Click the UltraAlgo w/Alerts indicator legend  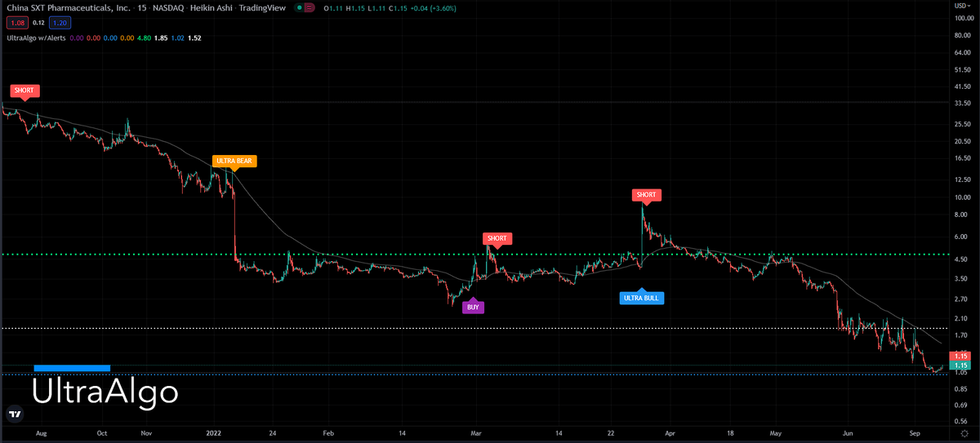coord(34,38)
